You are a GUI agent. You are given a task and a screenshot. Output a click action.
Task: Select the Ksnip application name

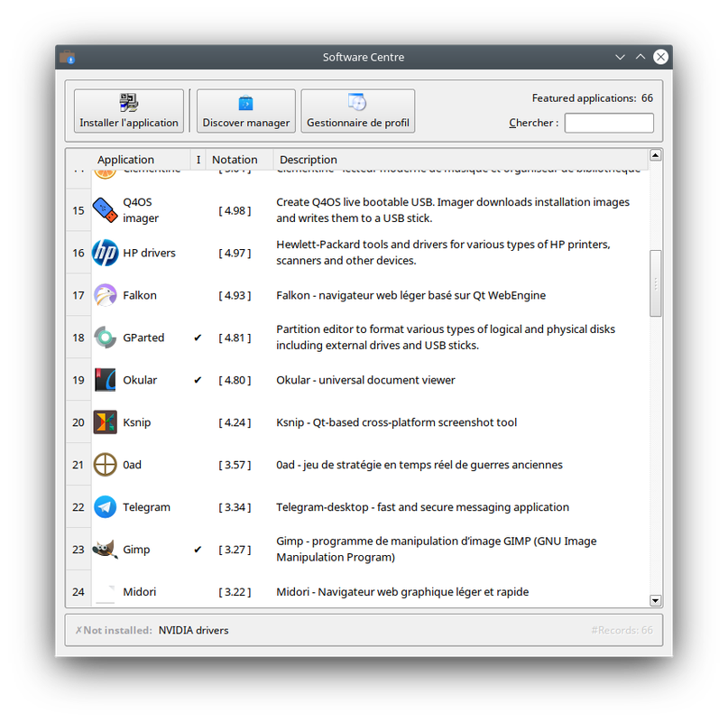(x=136, y=422)
